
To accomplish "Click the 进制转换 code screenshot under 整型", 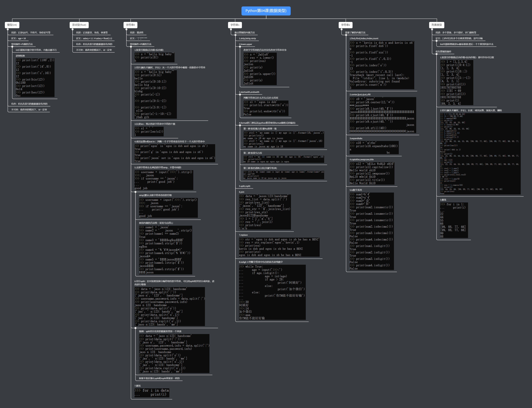I will (35, 78).
